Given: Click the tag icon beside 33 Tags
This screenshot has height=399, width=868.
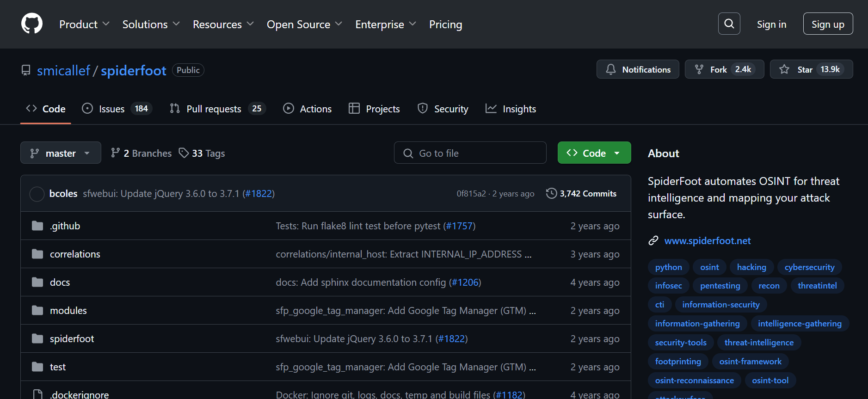Looking at the screenshot, I should tap(184, 153).
